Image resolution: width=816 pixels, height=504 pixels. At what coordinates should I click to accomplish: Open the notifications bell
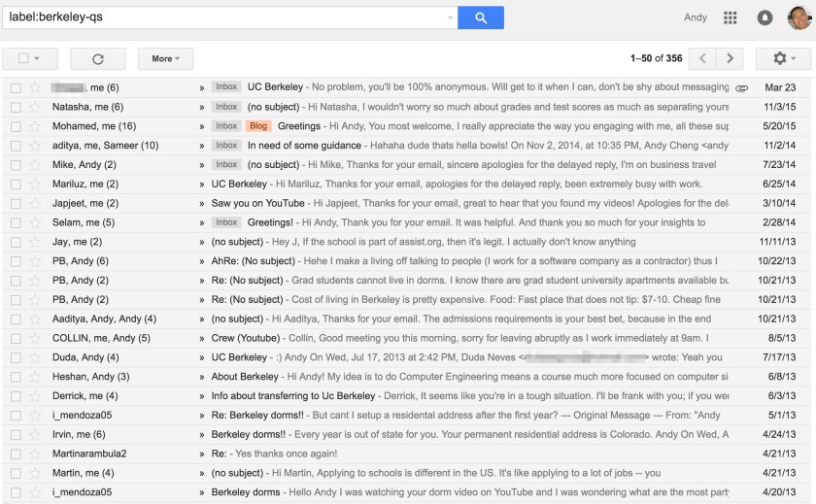pos(765,17)
